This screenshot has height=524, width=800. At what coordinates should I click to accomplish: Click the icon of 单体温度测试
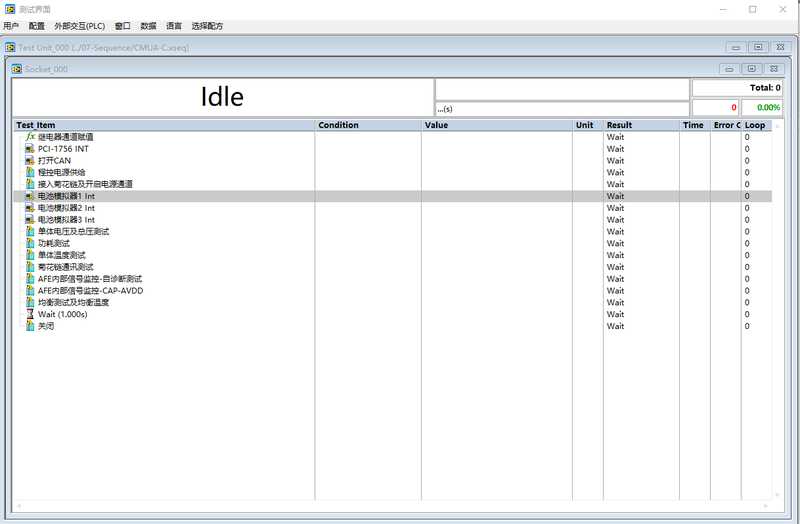pos(30,255)
